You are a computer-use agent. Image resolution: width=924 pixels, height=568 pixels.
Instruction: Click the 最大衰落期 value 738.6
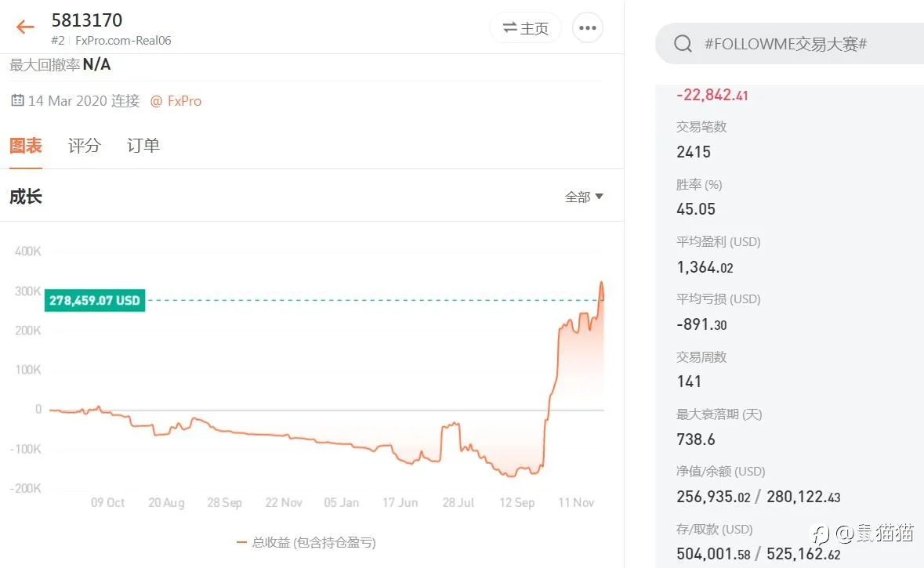point(696,440)
